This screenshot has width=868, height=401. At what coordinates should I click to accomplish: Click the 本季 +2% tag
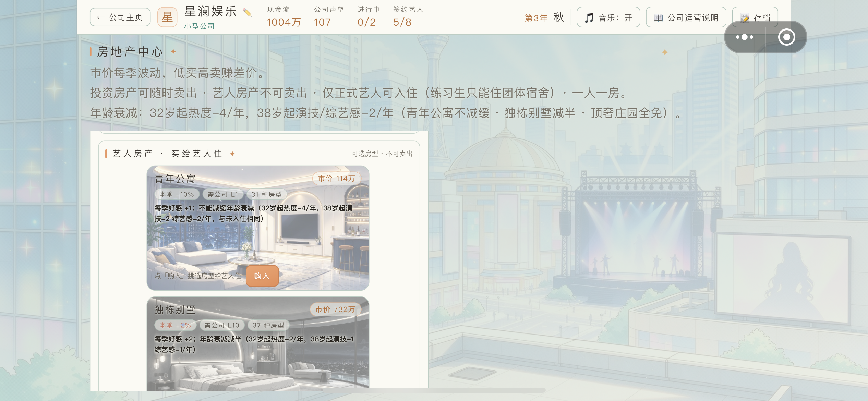click(x=175, y=325)
